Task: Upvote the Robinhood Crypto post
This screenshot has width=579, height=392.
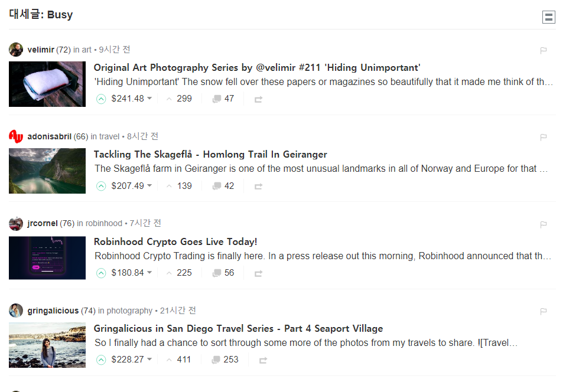Action: 101,273
